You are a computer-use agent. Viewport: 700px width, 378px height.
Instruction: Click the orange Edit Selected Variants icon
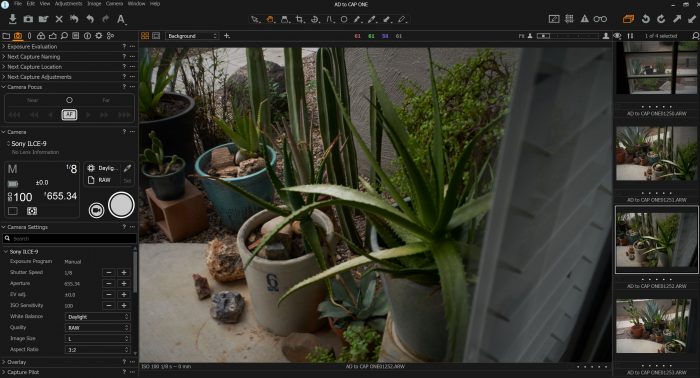click(628, 19)
